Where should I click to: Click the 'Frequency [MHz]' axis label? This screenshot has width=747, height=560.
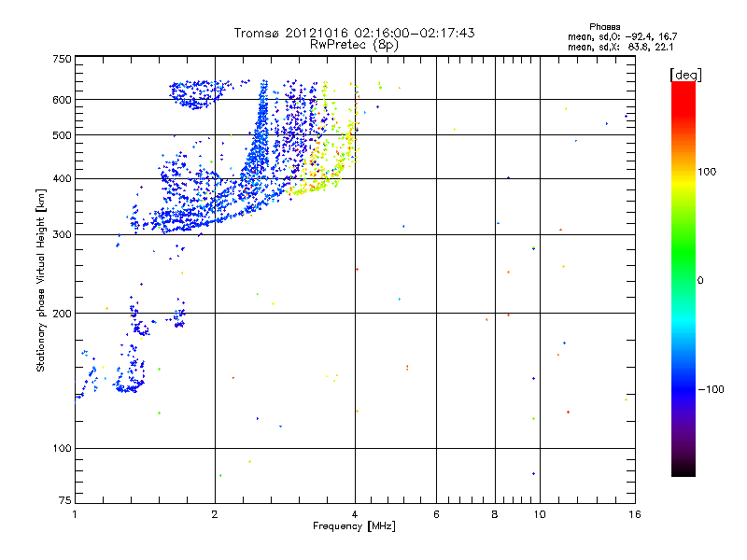354,526
